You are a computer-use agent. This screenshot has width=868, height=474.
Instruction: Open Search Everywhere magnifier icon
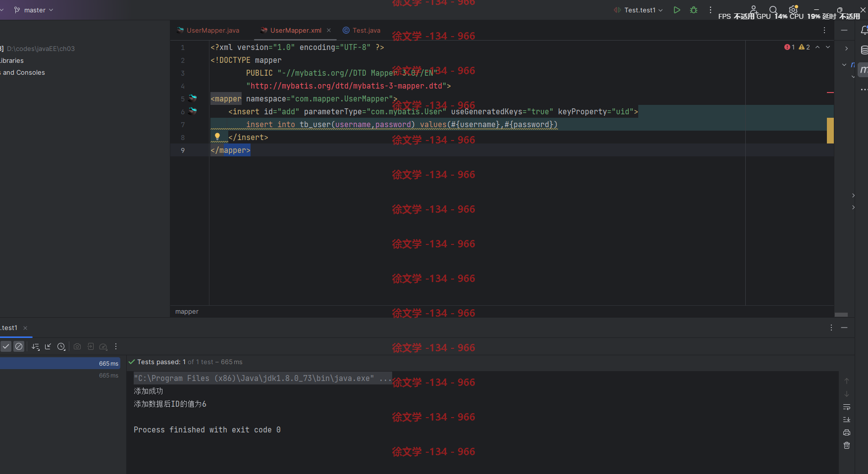[x=773, y=9]
